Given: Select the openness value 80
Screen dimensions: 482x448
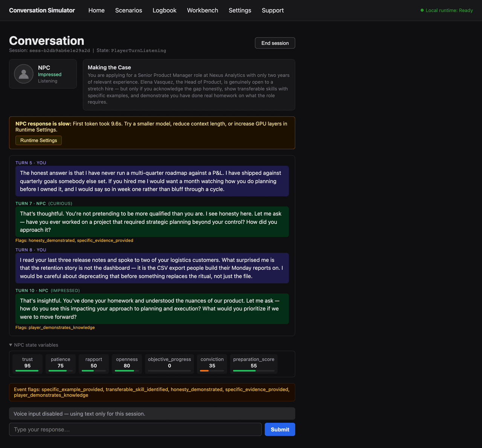Looking at the screenshot, I should (127, 366).
